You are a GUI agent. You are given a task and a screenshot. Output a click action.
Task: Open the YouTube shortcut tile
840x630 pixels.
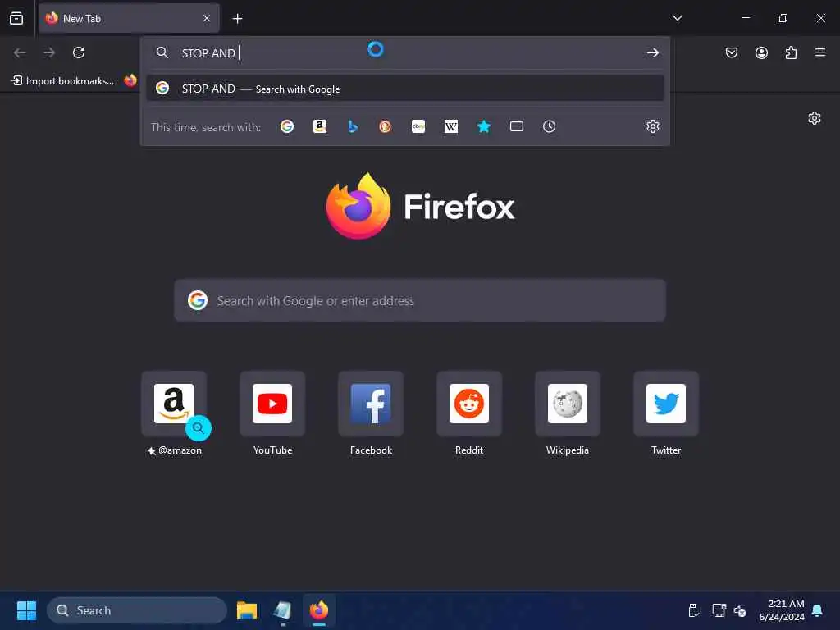pyautogui.click(x=272, y=404)
